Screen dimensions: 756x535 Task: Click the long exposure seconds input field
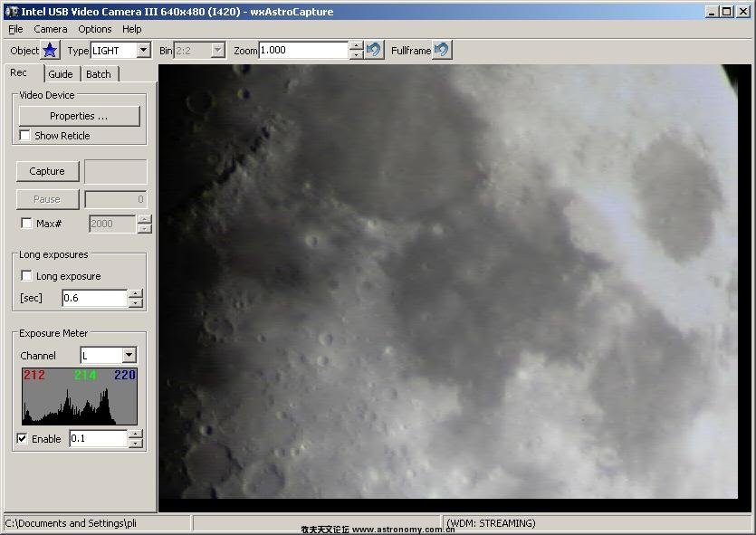(94, 298)
